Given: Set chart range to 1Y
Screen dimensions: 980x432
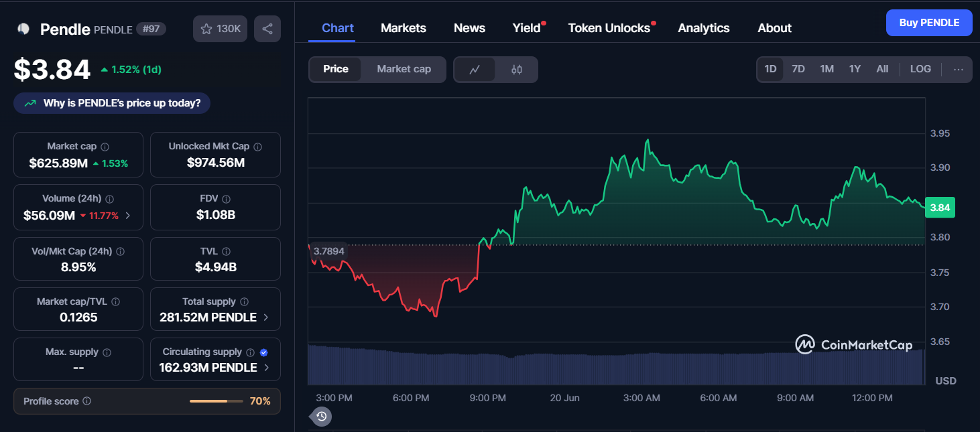Looking at the screenshot, I should pos(855,69).
